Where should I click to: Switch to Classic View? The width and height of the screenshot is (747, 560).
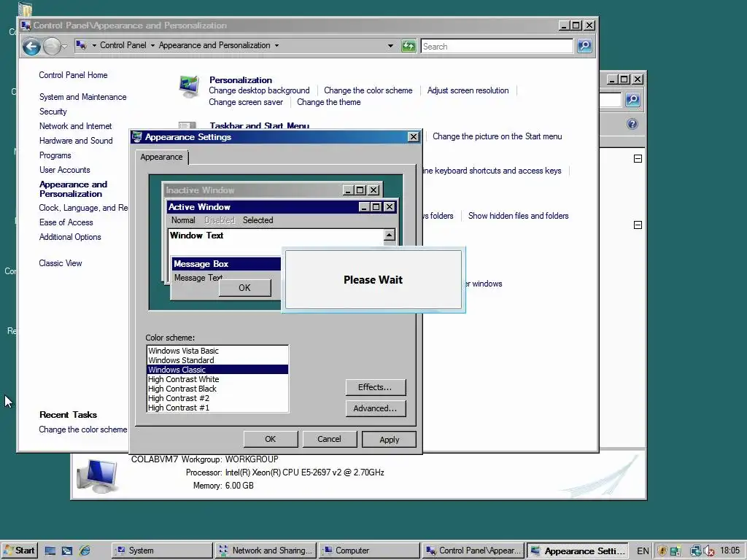(61, 263)
